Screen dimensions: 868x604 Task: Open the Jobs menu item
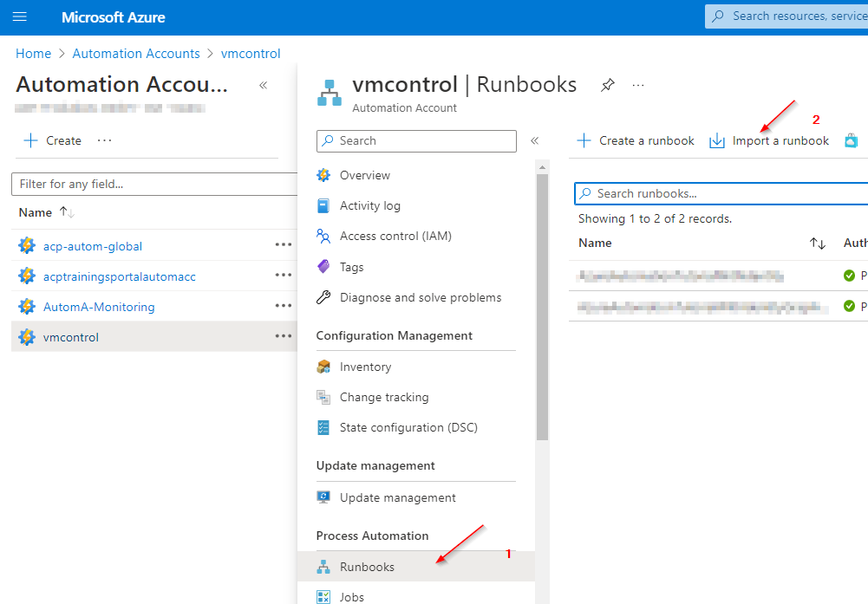tap(352, 597)
